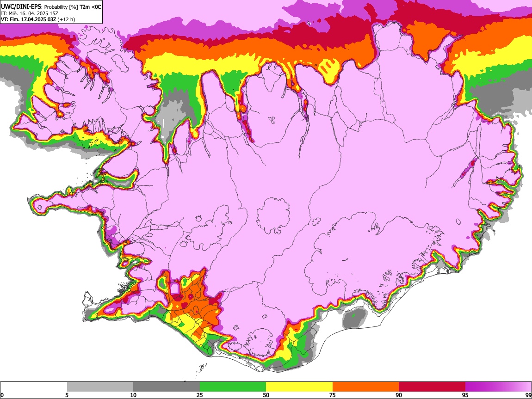Click the white 0-5 legend swatch
The width and height of the screenshot is (532, 399).
pos(34,387)
